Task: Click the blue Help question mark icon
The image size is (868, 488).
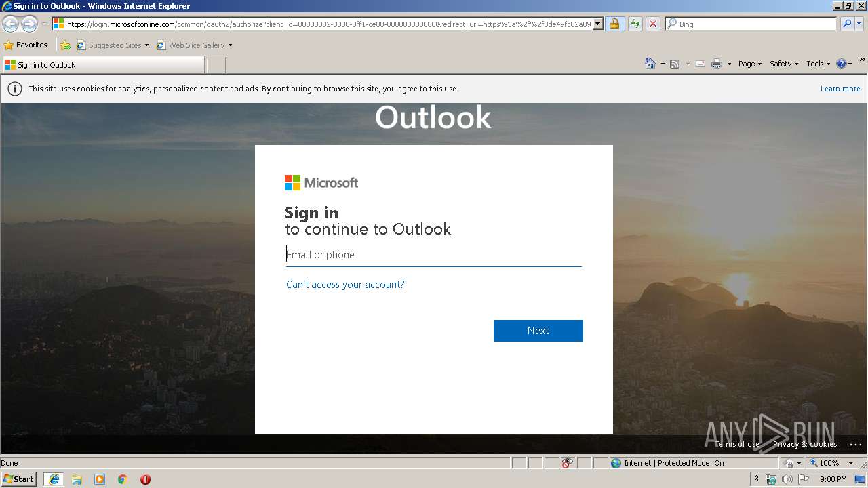Action: click(842, 64)
